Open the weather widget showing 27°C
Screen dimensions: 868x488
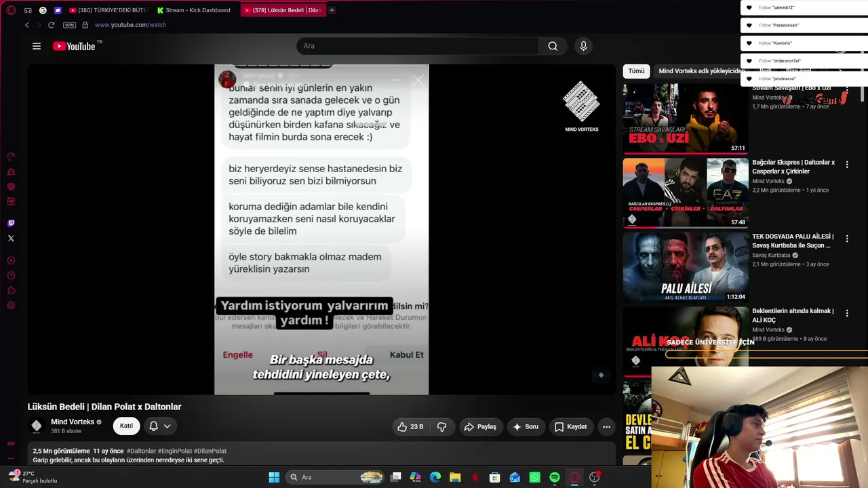[33, 476]
